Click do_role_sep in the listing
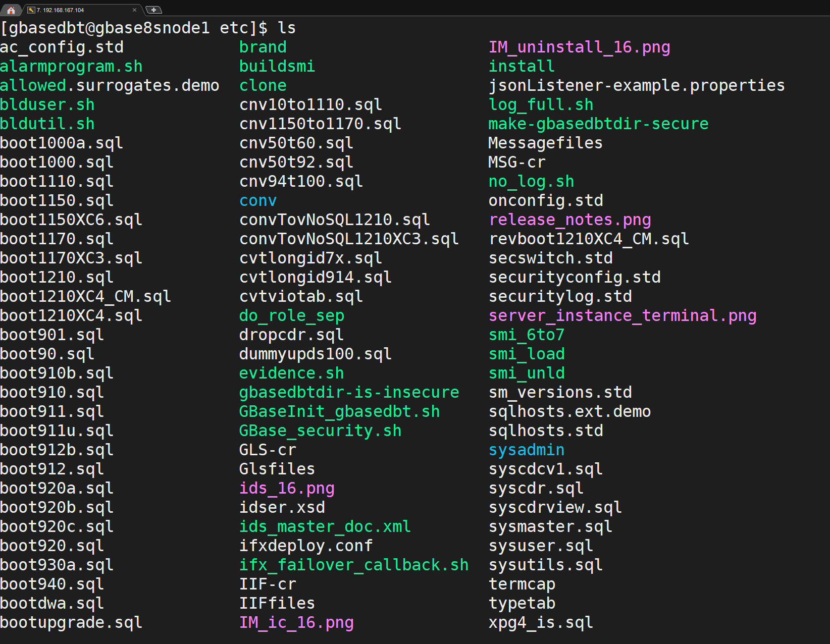Viewport: 830px width, 644px height. coord(292,316)
